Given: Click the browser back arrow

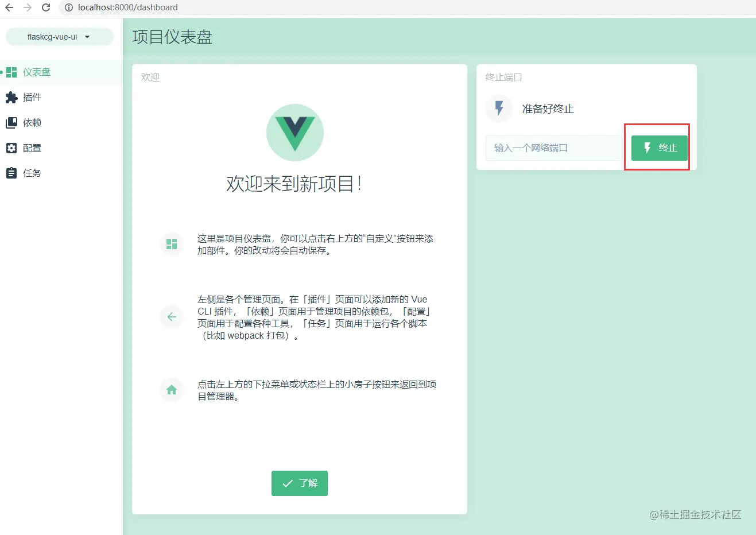Looking at the screenshot, I should pos(9,7).
